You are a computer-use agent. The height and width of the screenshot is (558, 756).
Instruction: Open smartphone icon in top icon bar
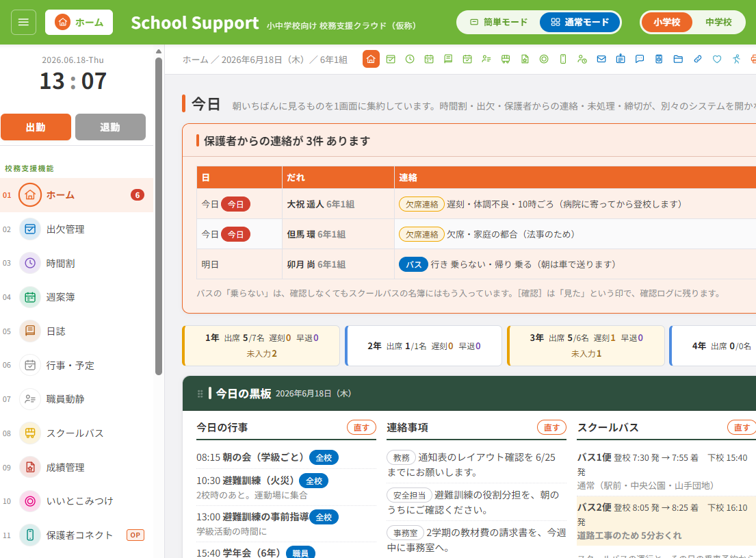click(x=562, y=59)
